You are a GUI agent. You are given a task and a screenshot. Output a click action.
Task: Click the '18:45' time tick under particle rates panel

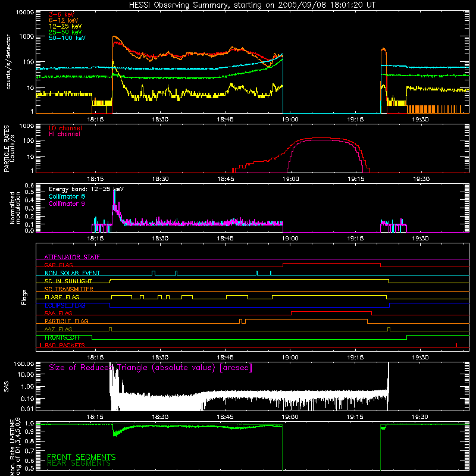226,179
